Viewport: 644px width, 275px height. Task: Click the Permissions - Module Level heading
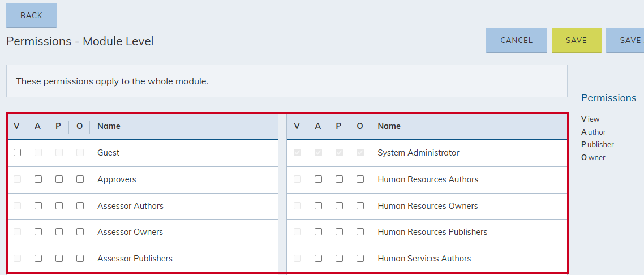coord(80,41)
